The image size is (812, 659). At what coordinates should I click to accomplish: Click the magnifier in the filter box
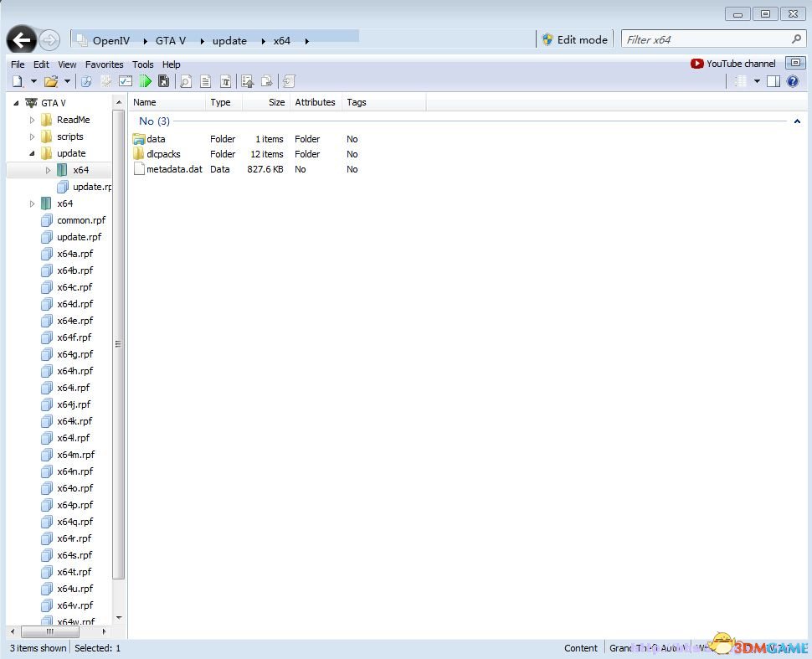[x=796, y=39]
